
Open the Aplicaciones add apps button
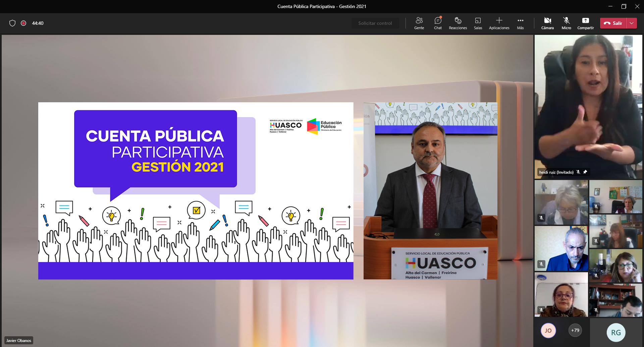499,23
